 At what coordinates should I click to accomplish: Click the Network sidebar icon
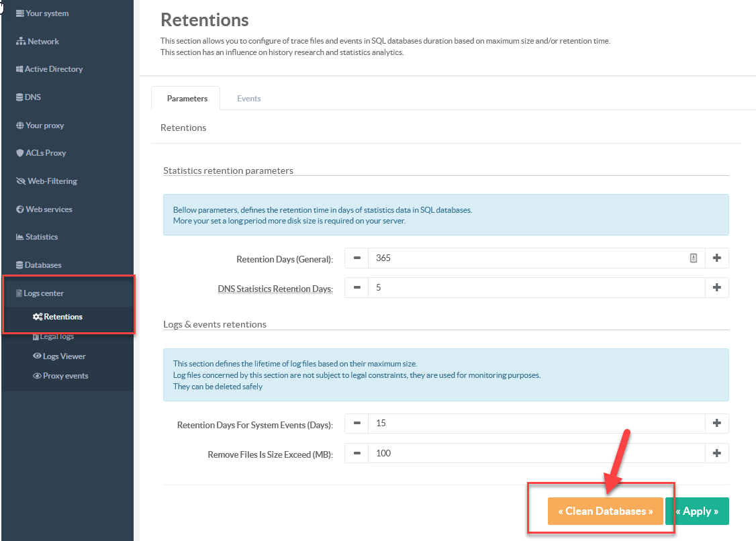pyautogui.click(x=21, y=42)
